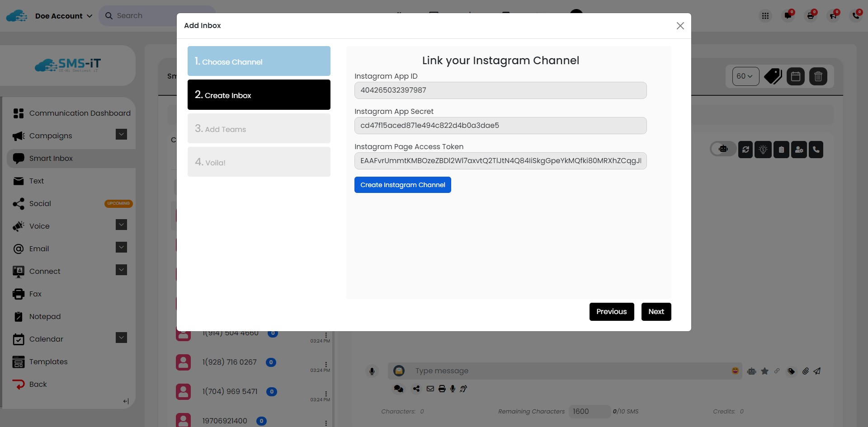Select Smart Inbox in the sidebar

click(x=51, y=158)
